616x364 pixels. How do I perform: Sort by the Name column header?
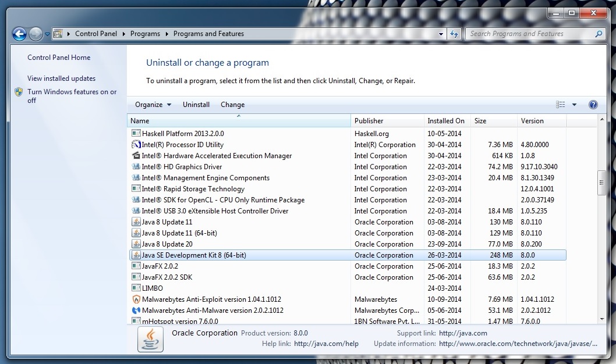239,121
